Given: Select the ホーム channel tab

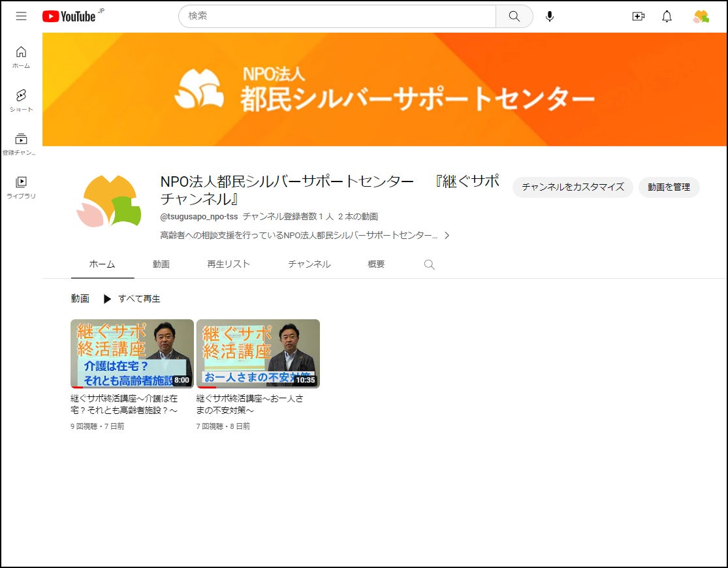Looking at the screenshot, I should (102, 264).
